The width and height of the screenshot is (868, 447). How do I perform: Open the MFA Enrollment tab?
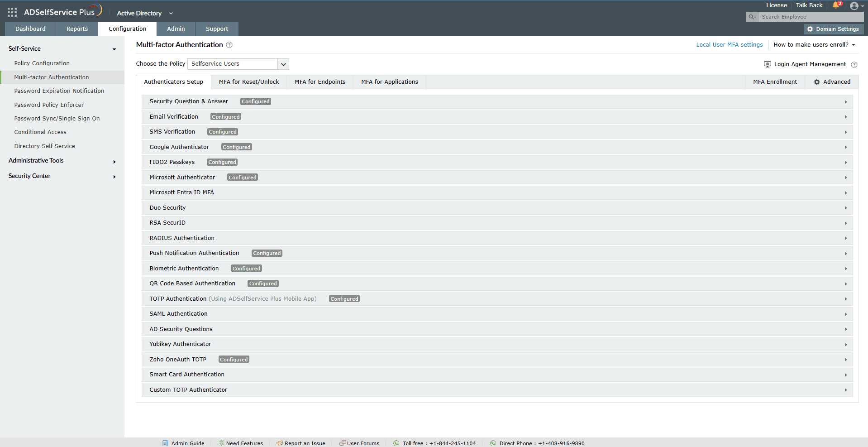click(775, 82)
